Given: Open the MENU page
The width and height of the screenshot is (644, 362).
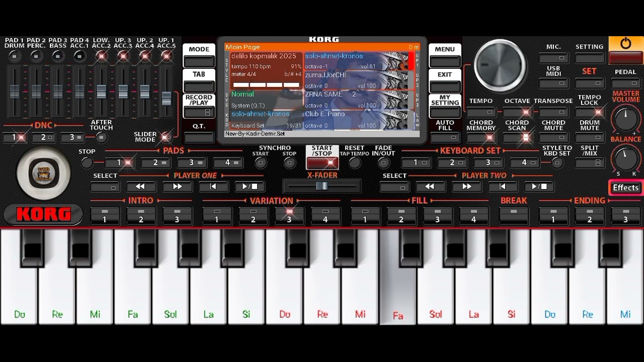Looking at the screenshot, I should point(445,56).
